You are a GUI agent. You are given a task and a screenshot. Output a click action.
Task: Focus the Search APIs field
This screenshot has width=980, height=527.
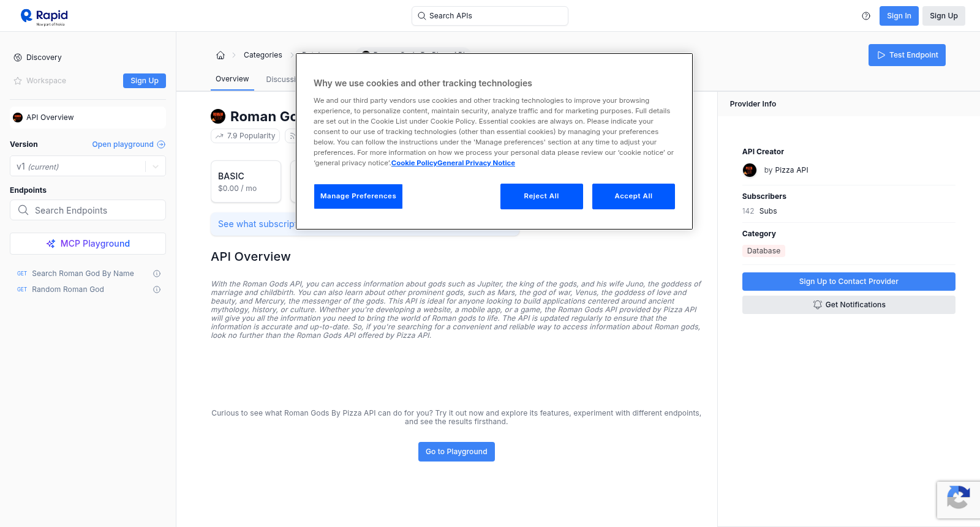tap(490, 16)
